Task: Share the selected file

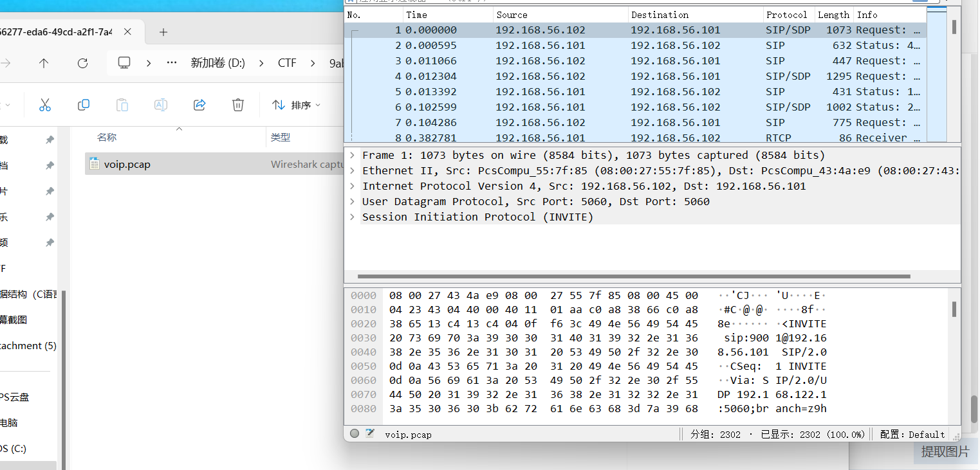Action: point(199,105)
